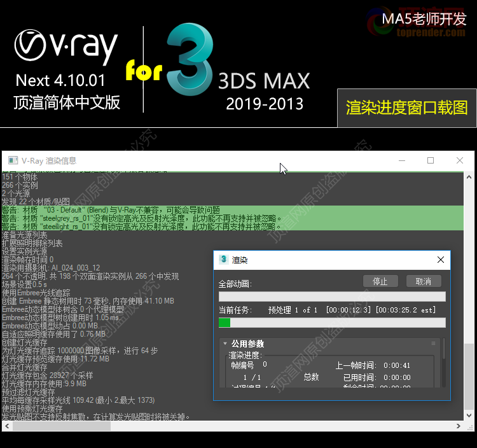Click the yellow 渲染进度窗口截图 banner label
This screenshot has height=448, width=477.
[x=407, y=108]
